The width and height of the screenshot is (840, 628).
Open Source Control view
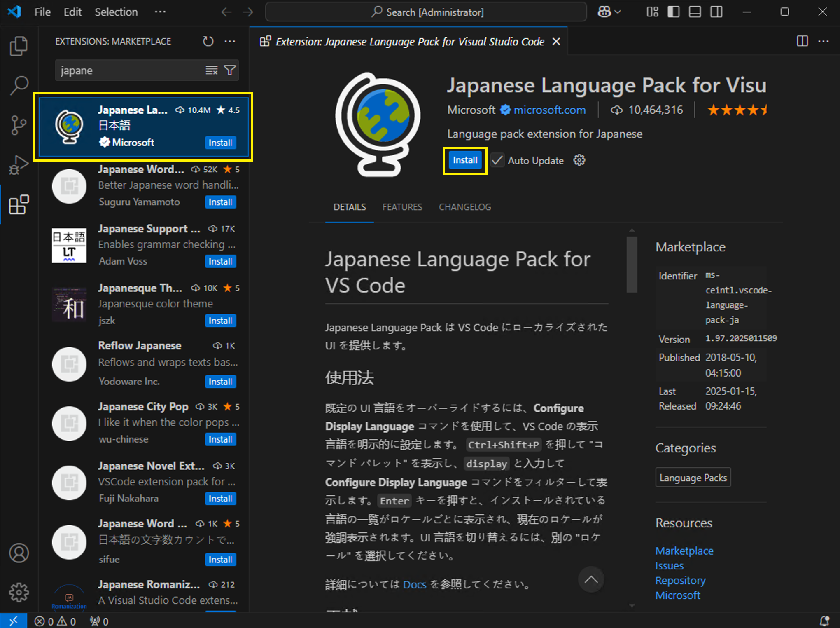coord(19,125)
